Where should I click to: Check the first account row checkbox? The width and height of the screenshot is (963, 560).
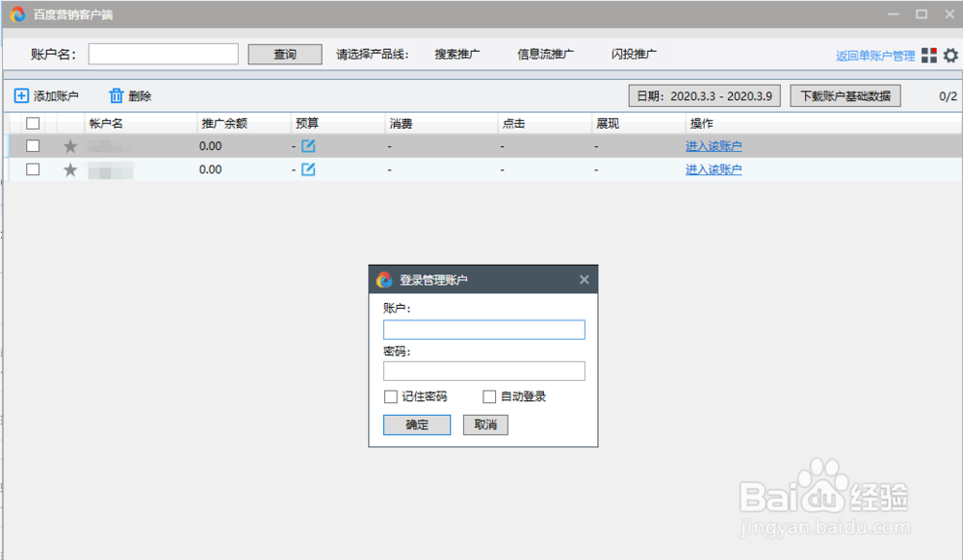pos(32,145)
